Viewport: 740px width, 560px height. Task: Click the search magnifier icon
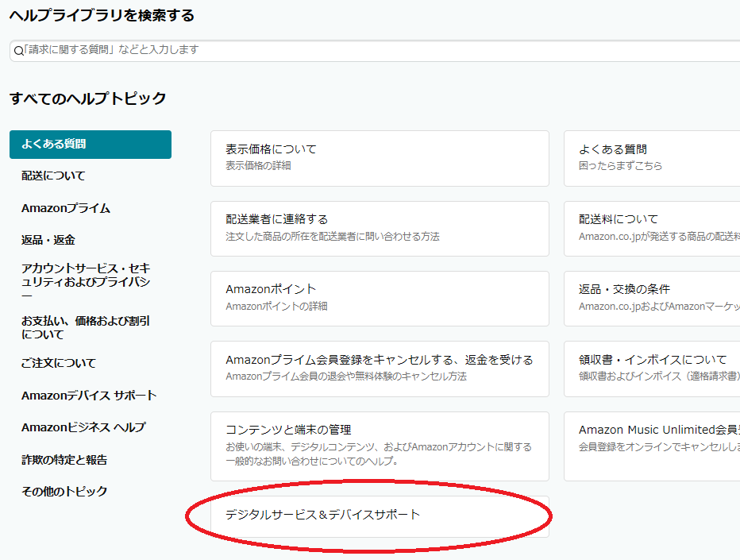[x=18, y=51]
